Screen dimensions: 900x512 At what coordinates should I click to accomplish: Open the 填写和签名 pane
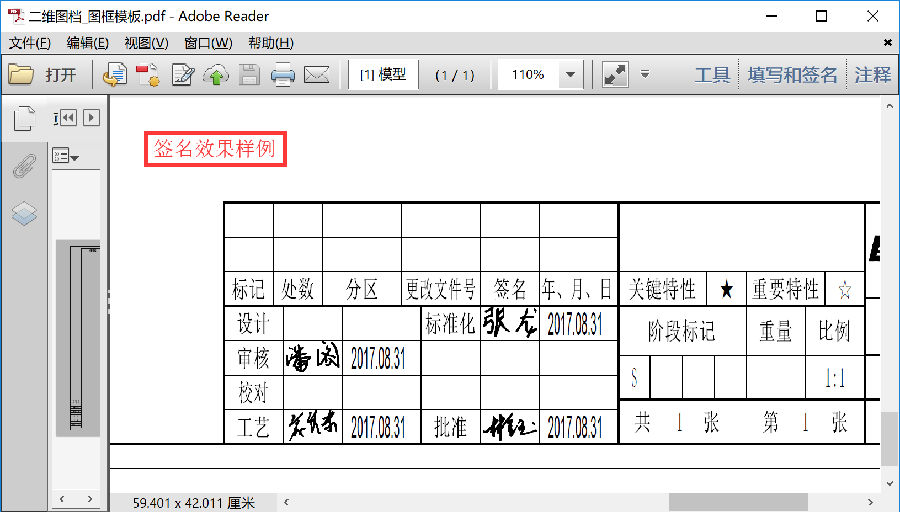(x=792, y=75)
